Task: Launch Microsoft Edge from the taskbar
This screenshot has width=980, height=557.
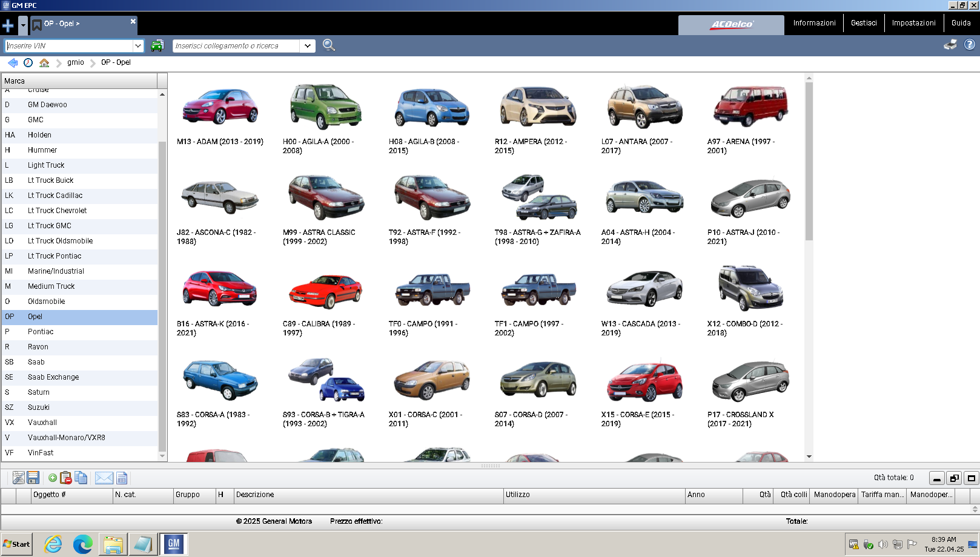Action: point(83,544)
